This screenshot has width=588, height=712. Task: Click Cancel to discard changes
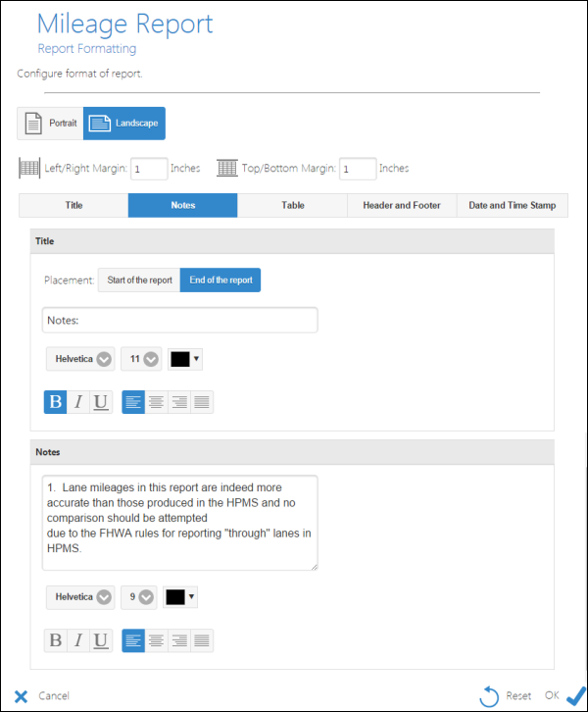pos(41,695)
